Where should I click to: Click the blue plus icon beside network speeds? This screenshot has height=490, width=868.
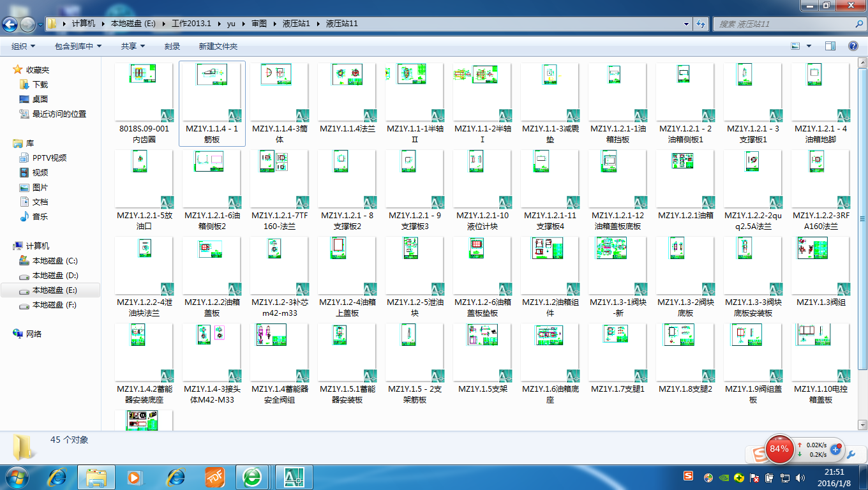pos(835,449)
